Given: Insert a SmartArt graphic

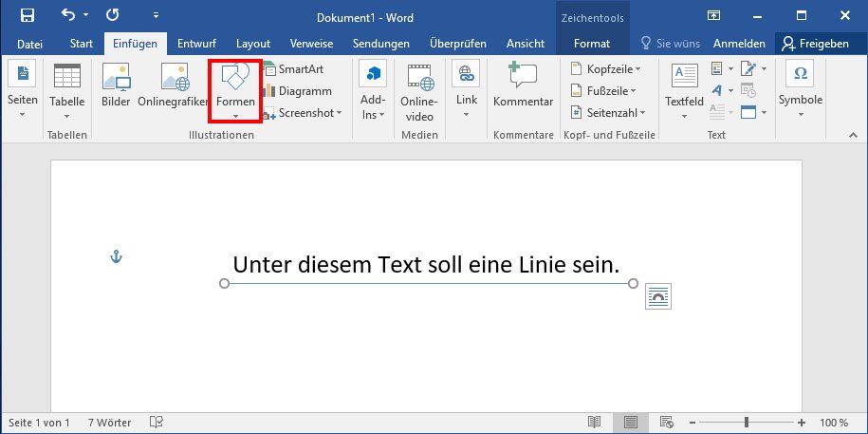Looking at the screenshot, I should pos(293,69).
